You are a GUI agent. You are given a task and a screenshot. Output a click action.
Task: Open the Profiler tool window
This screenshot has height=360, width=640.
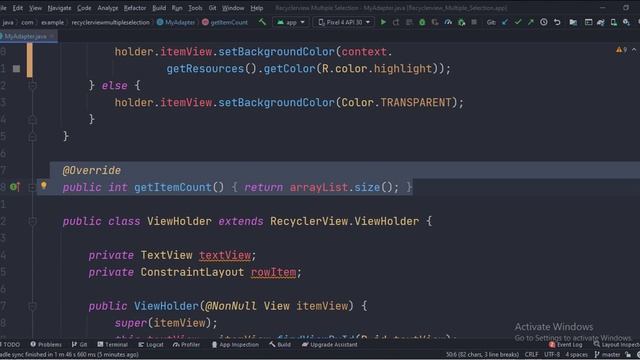pos(187,344)
